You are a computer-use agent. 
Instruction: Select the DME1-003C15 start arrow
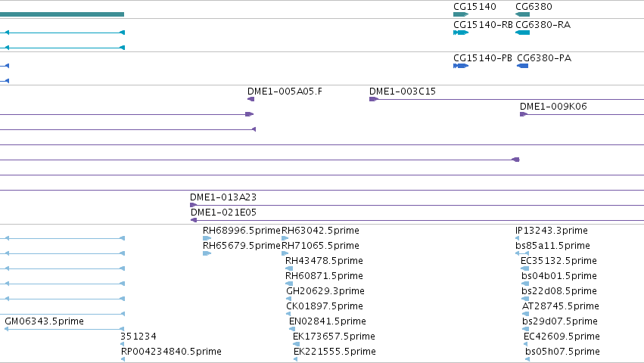[373, 99]
